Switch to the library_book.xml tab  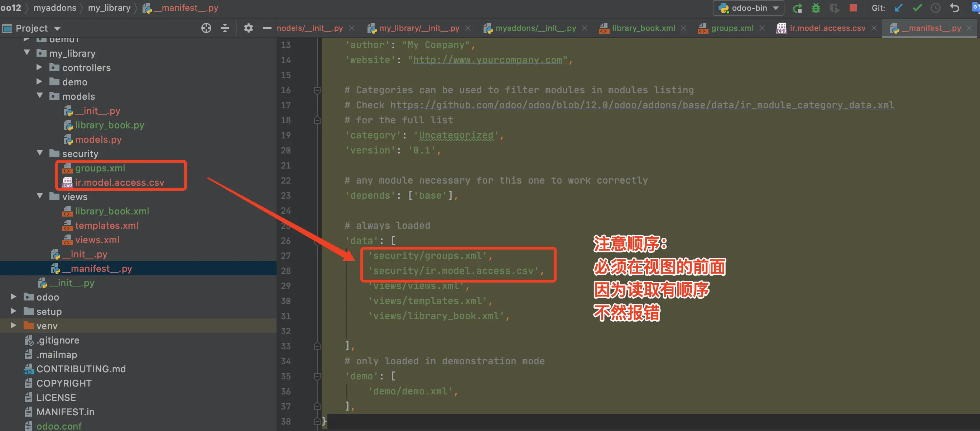coord(643,28)
